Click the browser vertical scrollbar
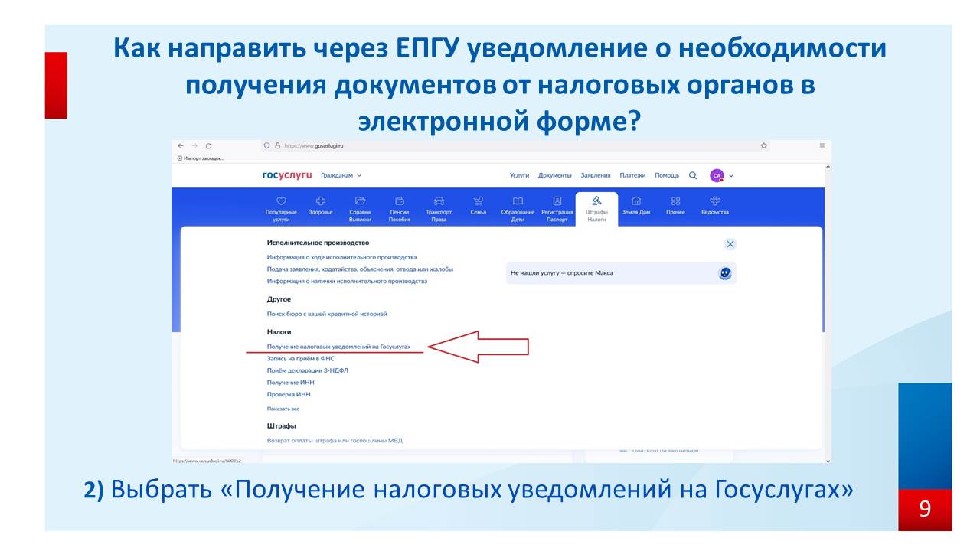This screenshot has height=551, width=980. [827, 314]
